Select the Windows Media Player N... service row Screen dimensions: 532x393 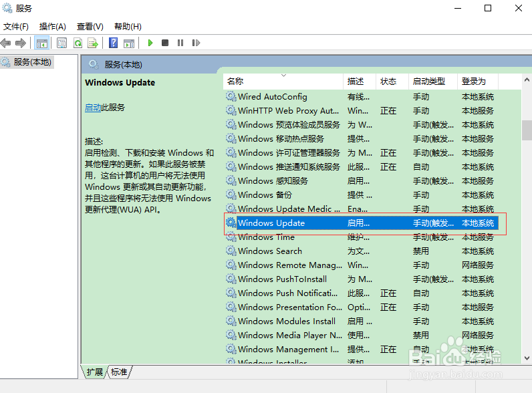coord(361,336)
